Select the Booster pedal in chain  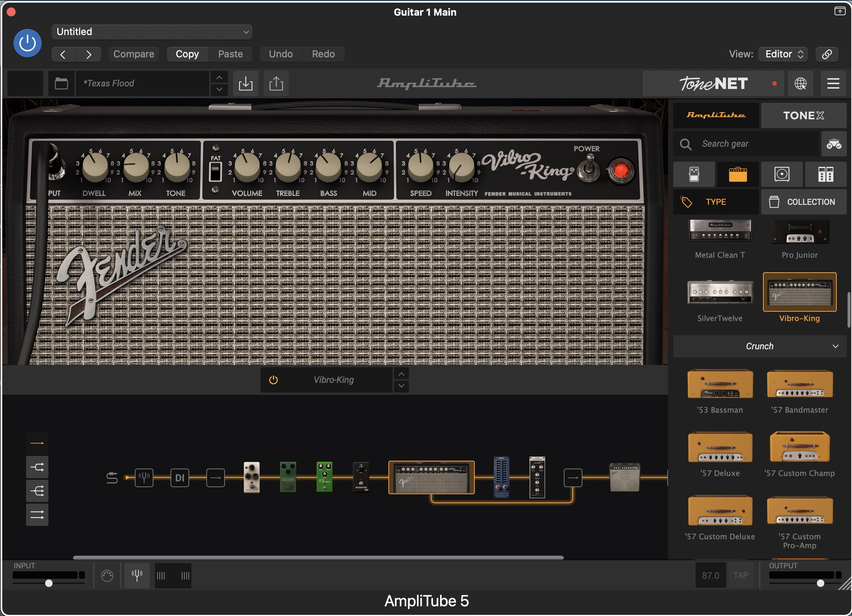[361, 477]
